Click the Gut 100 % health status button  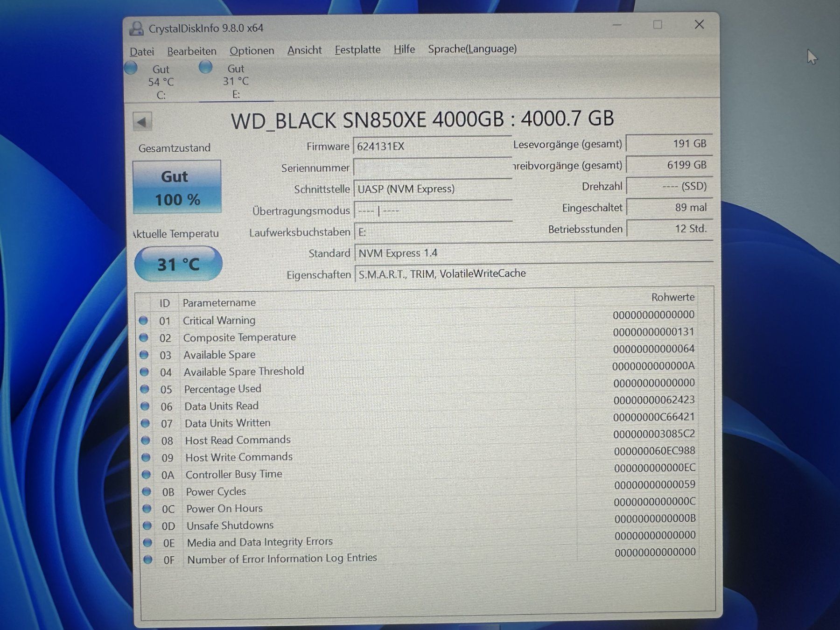(177, 187)
